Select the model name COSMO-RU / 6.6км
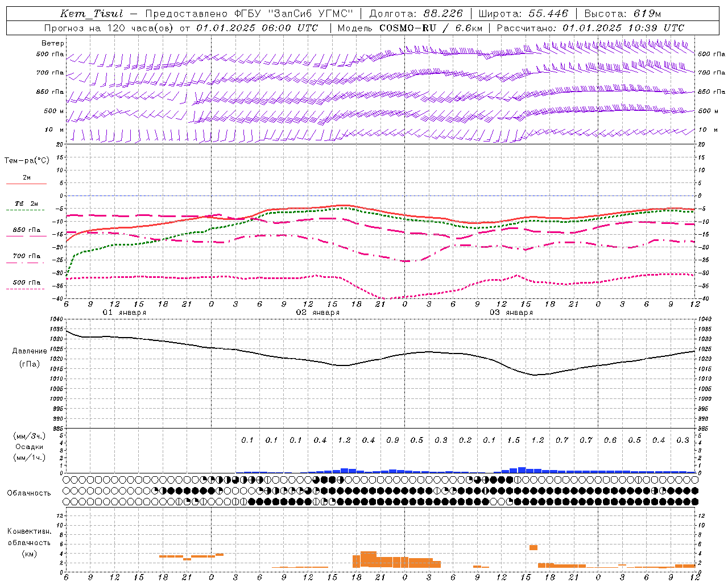The image size is (728, 582). click(431, 28)
